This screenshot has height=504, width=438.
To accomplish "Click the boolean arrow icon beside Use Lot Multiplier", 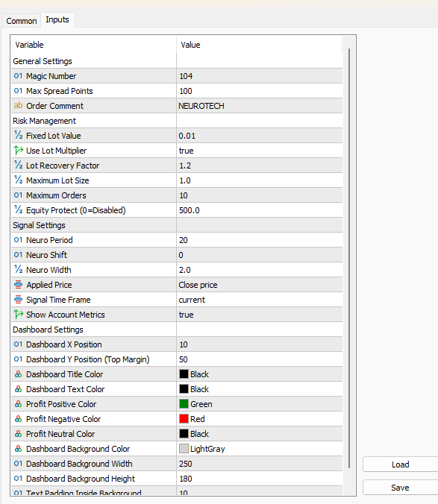I will (x=19, y=150).
